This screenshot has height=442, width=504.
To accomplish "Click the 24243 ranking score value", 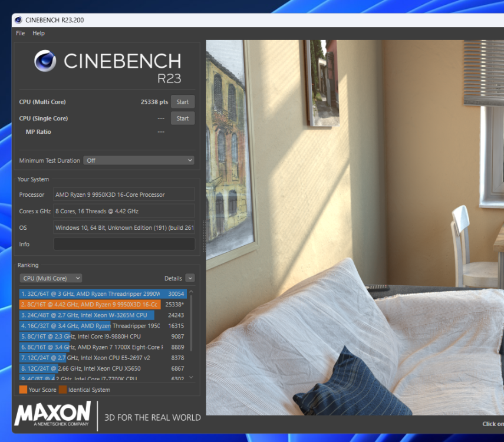I will pyautogui.click(x=176, y=315).
